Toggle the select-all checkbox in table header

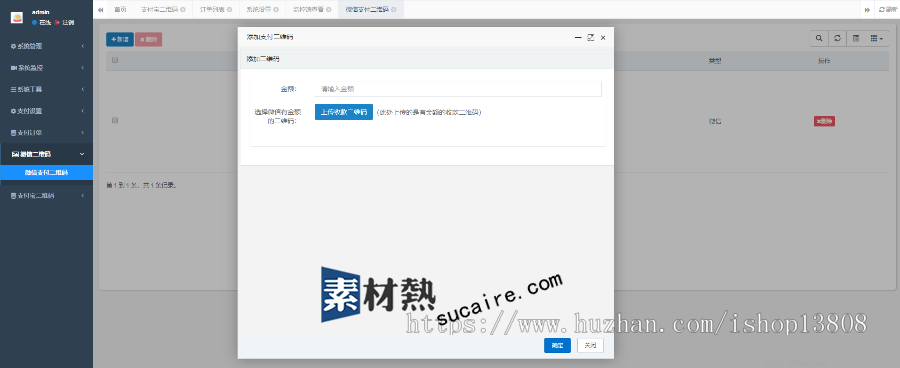[x=115, y=60]
